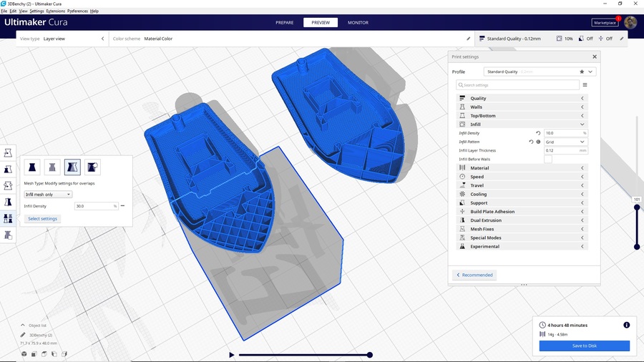Click the print info icon near time estimate
This screenshot has height=362, width=644.
(627, 325)
